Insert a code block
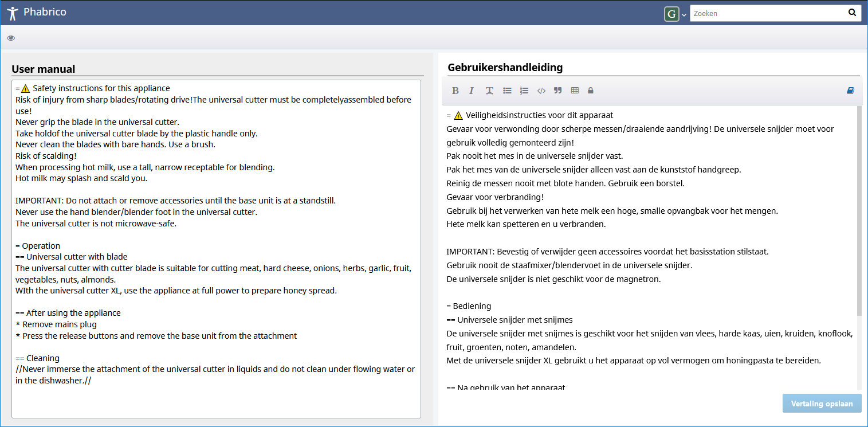This screenshot has height=427, width=868. (x=541, y=91)
